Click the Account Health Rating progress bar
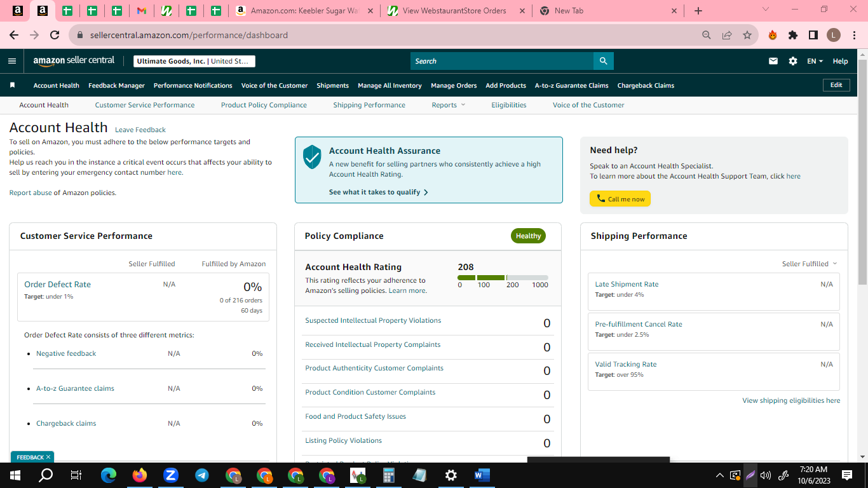Viewport: 868px width, 488px height. click(503, 278)
